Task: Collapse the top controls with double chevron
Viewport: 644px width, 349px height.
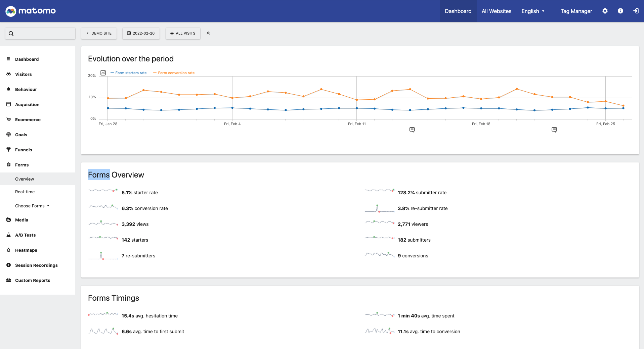Action: tap(208, 33)
